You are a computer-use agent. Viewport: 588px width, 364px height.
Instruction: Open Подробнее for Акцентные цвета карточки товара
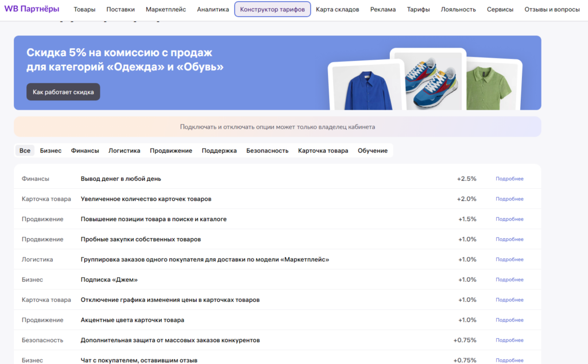509,319
